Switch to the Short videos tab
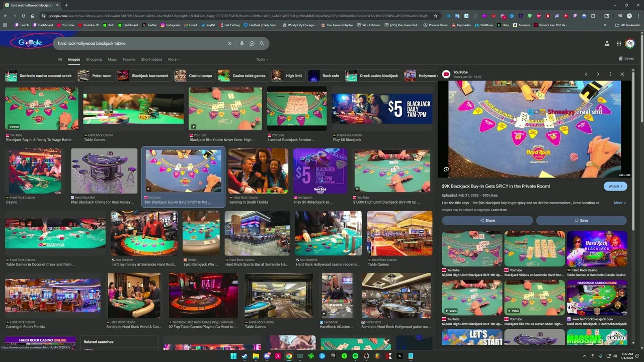Screen dimensions: 644x362 point(151,59)
